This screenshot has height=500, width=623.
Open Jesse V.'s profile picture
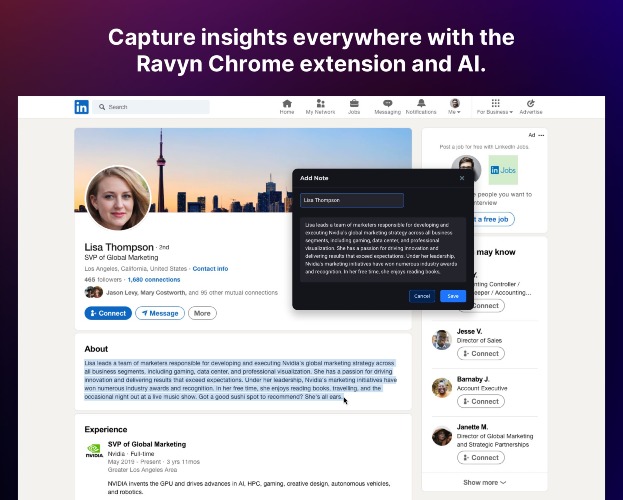click(x=441, y=340)
